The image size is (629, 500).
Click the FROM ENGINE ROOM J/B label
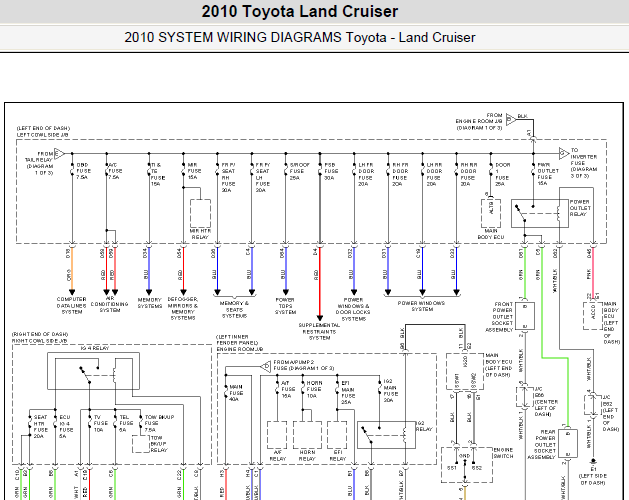[479, 121]
